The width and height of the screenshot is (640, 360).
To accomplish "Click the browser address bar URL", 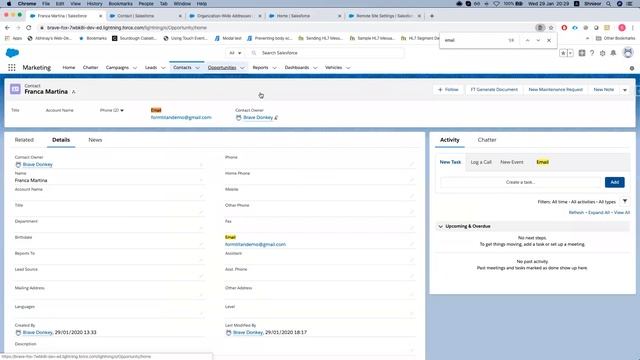I will pyautogui.click(x=127, y=28).
